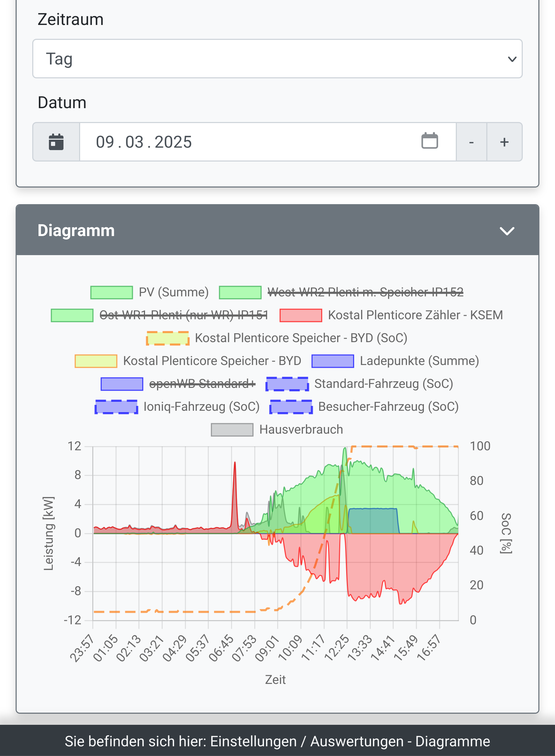Viewport: 555px width, 756px height.
Task: Click the yellow Speicher - BYD legend swatch
Action: coord(96,361)
